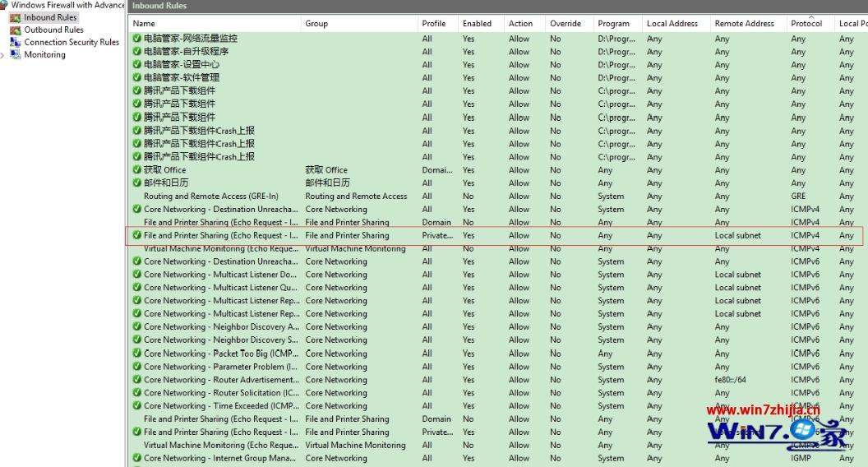Select Core Networking - Multicast Listener Do... rule name
This screenshot has width=868, height=467.
[220, 275]
